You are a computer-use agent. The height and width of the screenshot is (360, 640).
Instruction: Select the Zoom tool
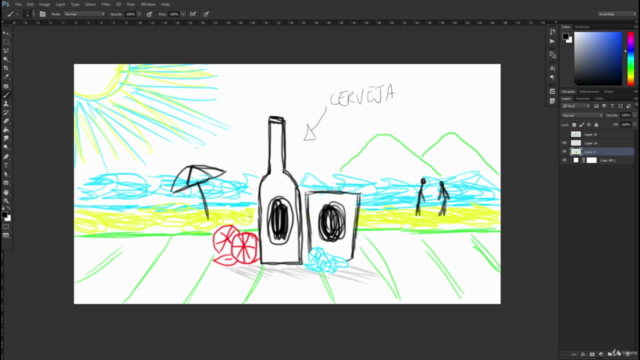[x=6, y=201]
